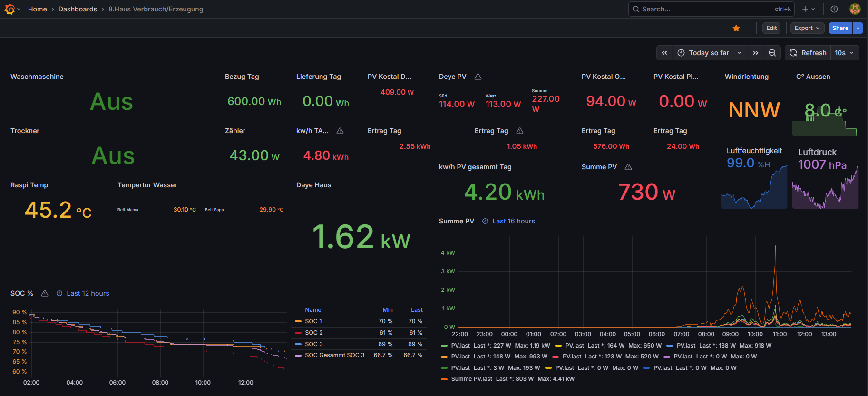Open the help question mark icon
Screen dimensions: 868x396
[834, 9]
